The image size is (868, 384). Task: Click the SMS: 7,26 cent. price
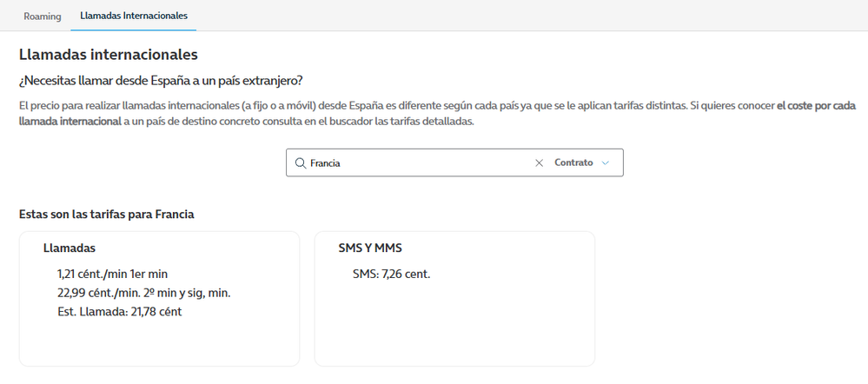(x=391, y=275)
